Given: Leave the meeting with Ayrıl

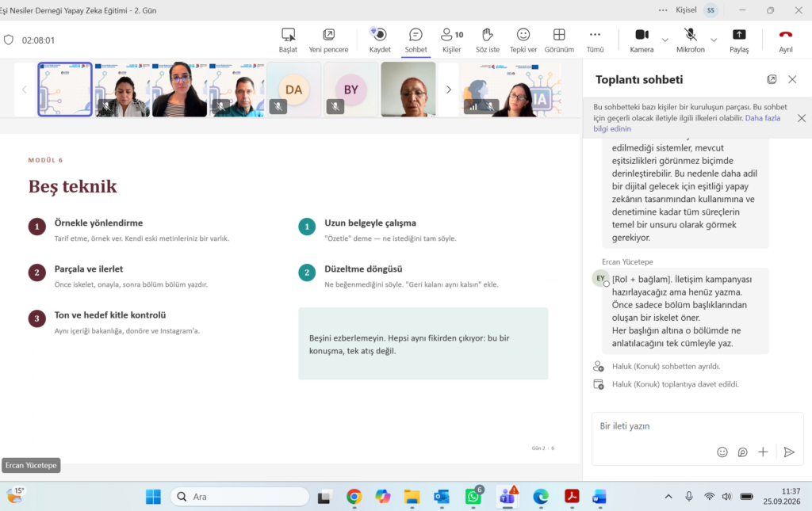Looking at the screenshot, I should [x=786, y=40].
